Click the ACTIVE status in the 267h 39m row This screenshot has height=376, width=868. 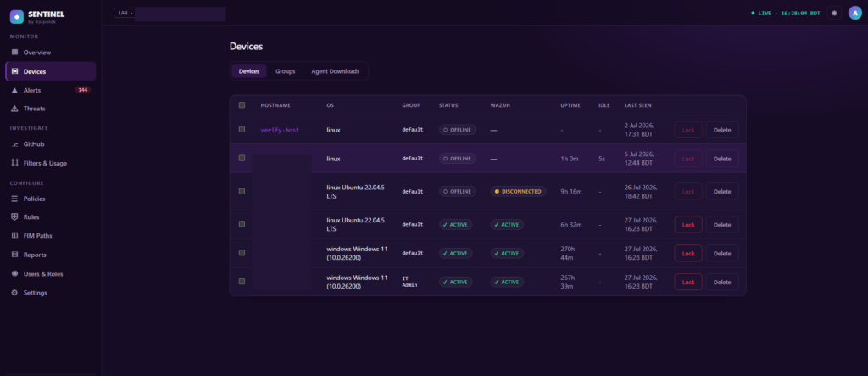pos(455,282)
